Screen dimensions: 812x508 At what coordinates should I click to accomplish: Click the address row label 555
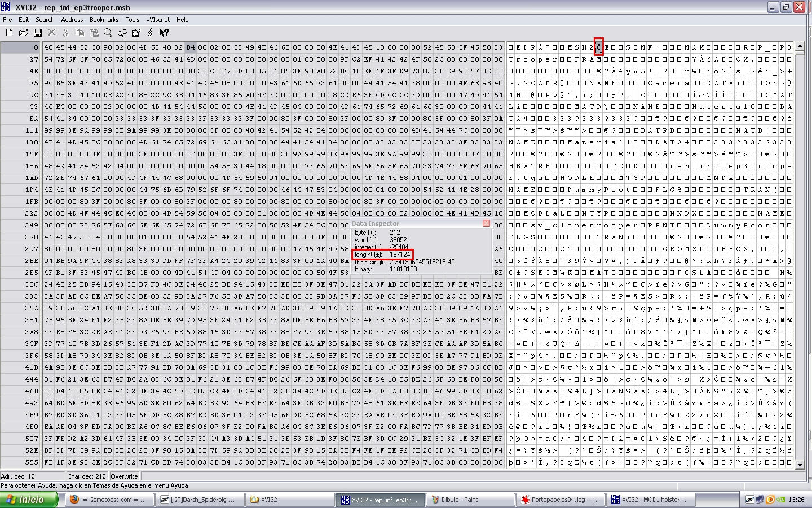point(32,462)
